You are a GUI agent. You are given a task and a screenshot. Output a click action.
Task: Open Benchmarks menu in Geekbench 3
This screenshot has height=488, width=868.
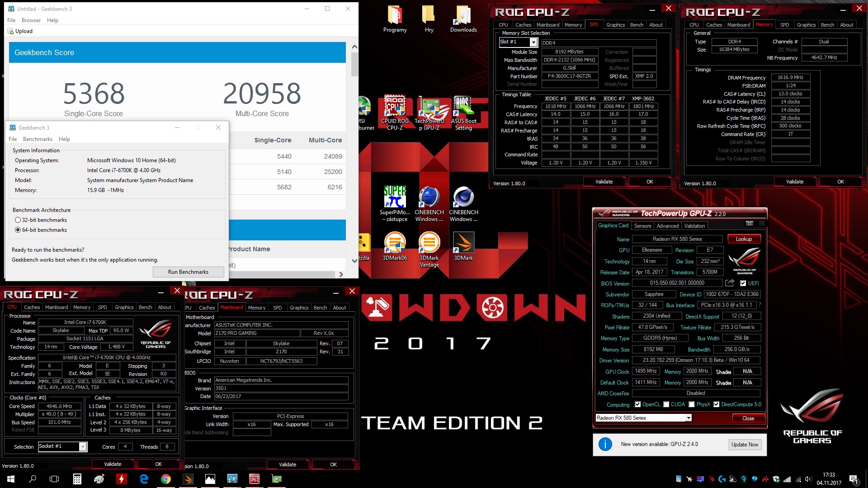[38, 139]
